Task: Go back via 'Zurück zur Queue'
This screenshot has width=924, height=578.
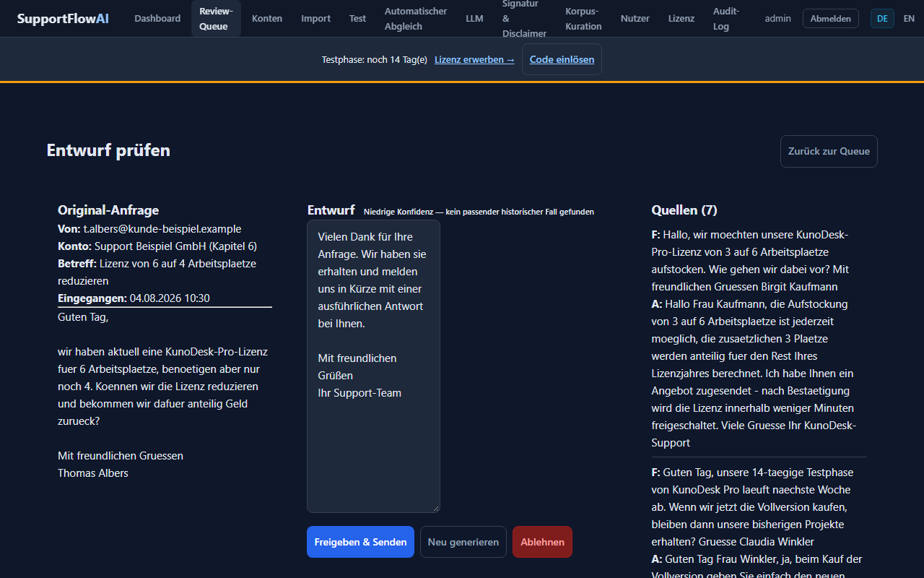Action: (x=829, y=151)
